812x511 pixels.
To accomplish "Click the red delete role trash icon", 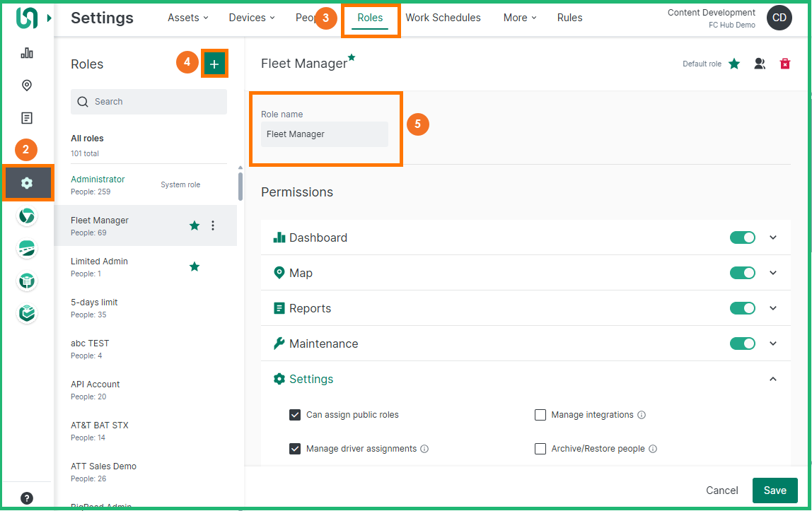I will click(x=784, y=64).
